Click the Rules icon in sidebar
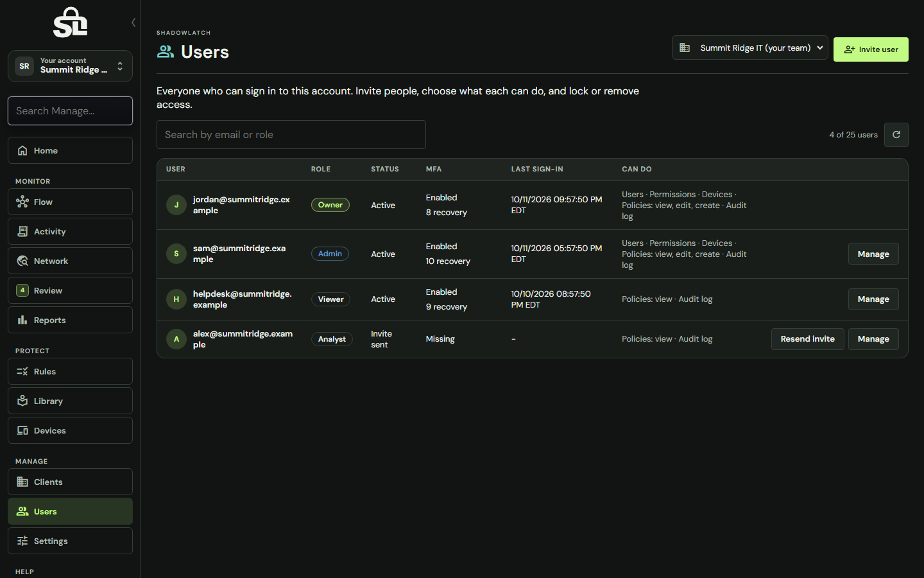Viewport: 924px width, 578px height. point(22,371)
